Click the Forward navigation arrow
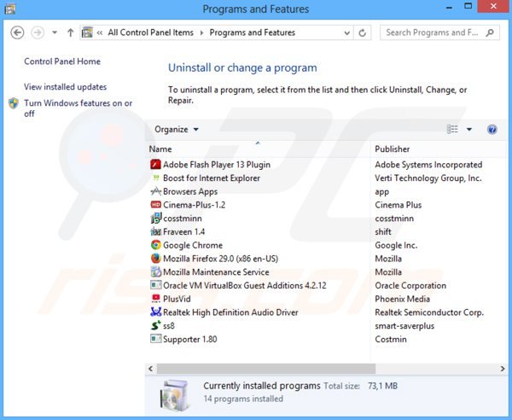Image resolution: width=512 pixels, height=420 pixels. point(38,32)
